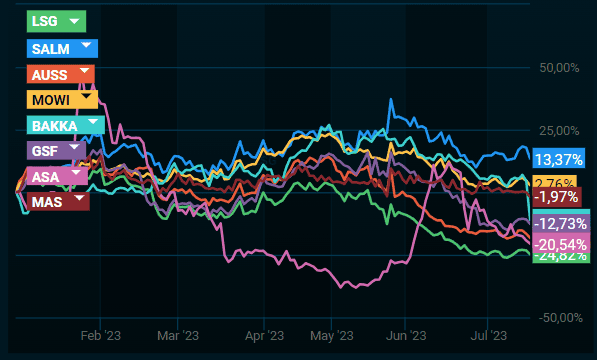Open the LSG ticker dropdown arrow
Image resolution: width=597 pixels, height=360 pixels.
coord(74,21)
